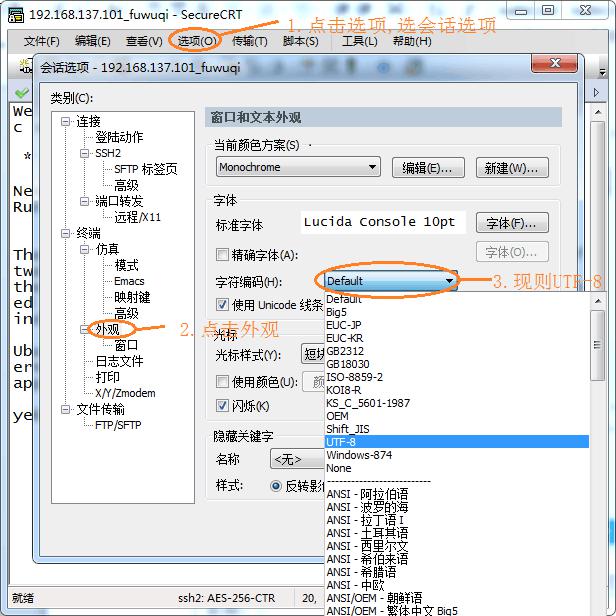This screenshot has width=616, height=616.
Task: Collapse the 终端 tree node
Action: (x=66, y=233)
